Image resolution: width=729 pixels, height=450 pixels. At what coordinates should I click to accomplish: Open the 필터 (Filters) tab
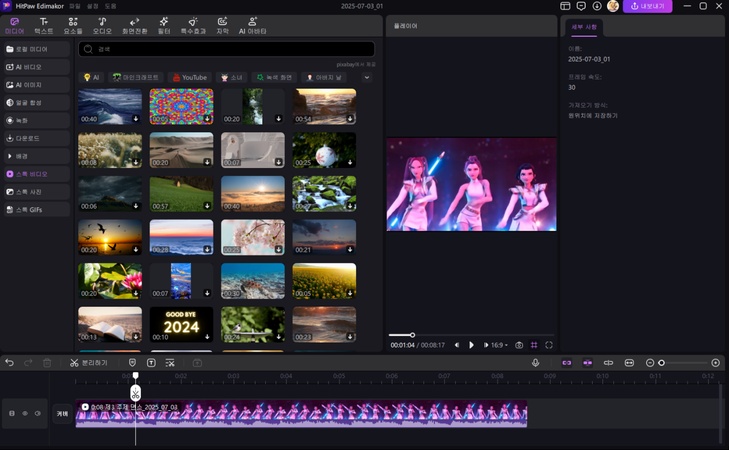click(164, 26)
